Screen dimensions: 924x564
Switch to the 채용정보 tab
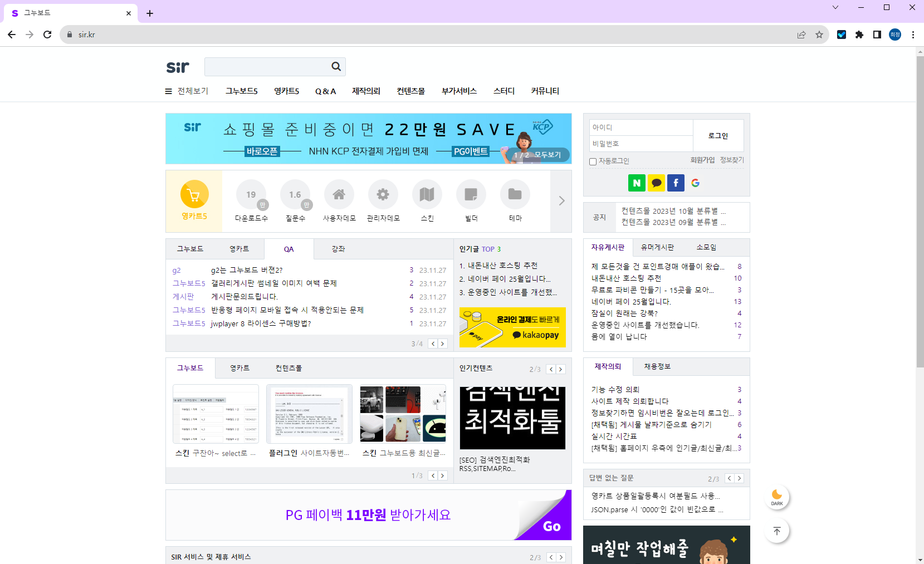tap(657, 366)
